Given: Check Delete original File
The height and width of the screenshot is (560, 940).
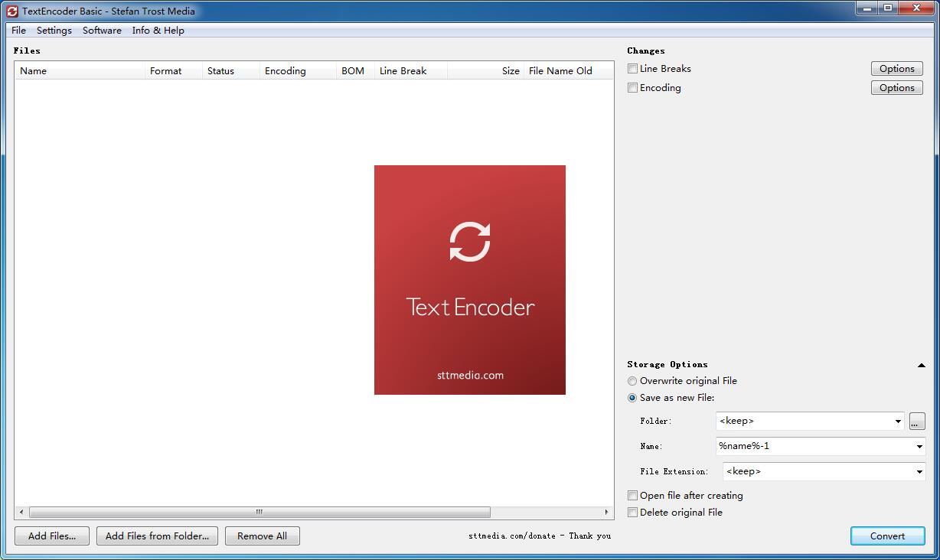Looking at the screenshot, I should click(632, 513).
